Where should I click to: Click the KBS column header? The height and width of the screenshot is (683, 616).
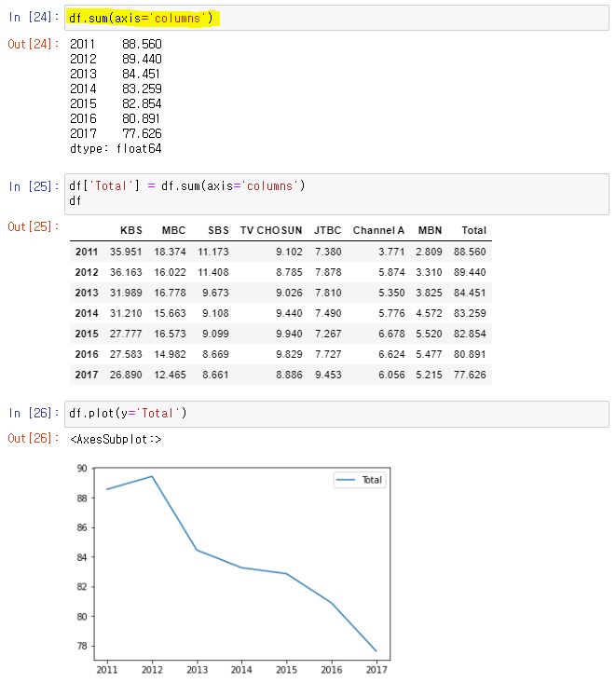(x=131, y=230)
